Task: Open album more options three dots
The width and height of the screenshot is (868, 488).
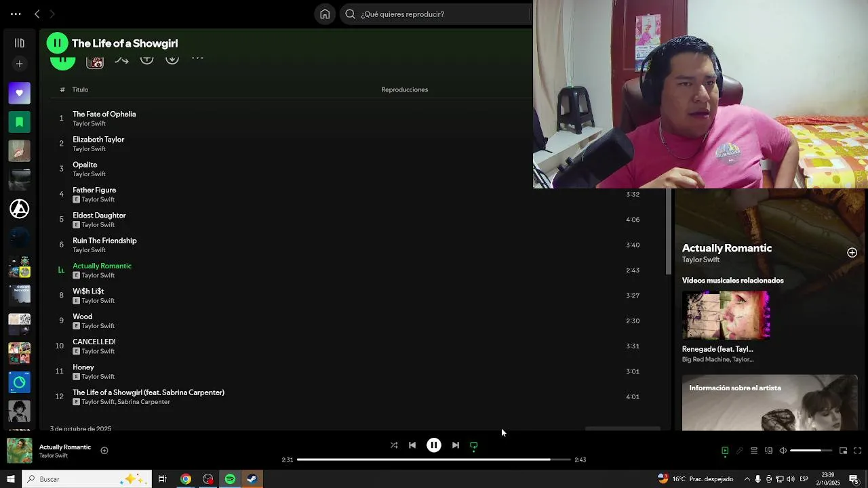Action: 197,59
